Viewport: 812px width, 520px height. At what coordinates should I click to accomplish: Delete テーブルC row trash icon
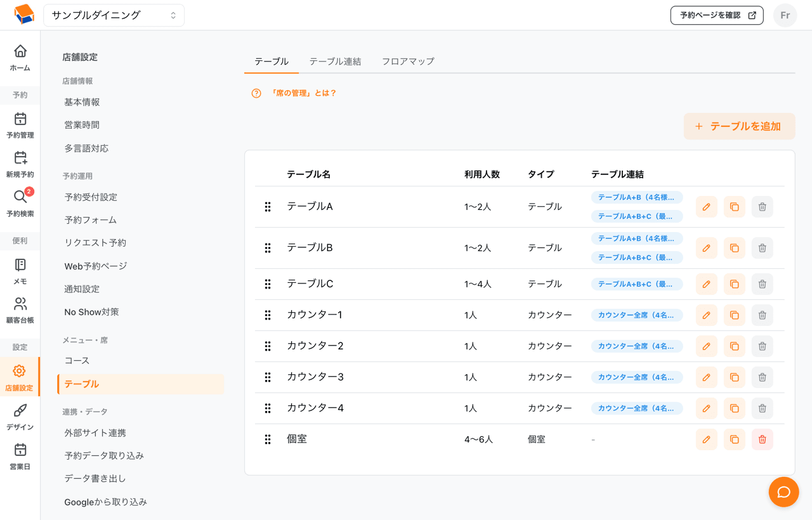click(763, 284)
